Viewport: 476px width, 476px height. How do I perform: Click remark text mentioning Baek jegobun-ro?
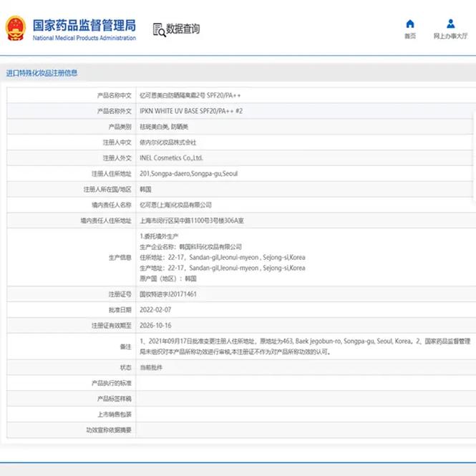click(305, 346)
